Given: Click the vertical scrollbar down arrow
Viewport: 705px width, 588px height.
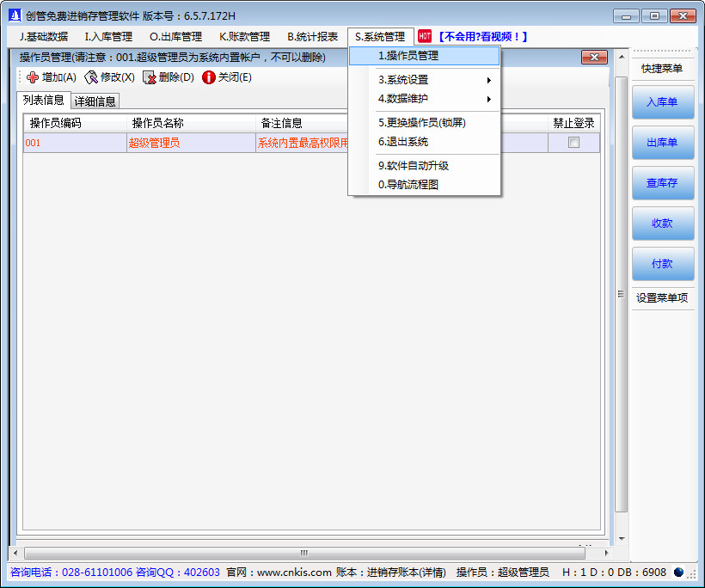Looking at the screenshot, I should [622, 538].
